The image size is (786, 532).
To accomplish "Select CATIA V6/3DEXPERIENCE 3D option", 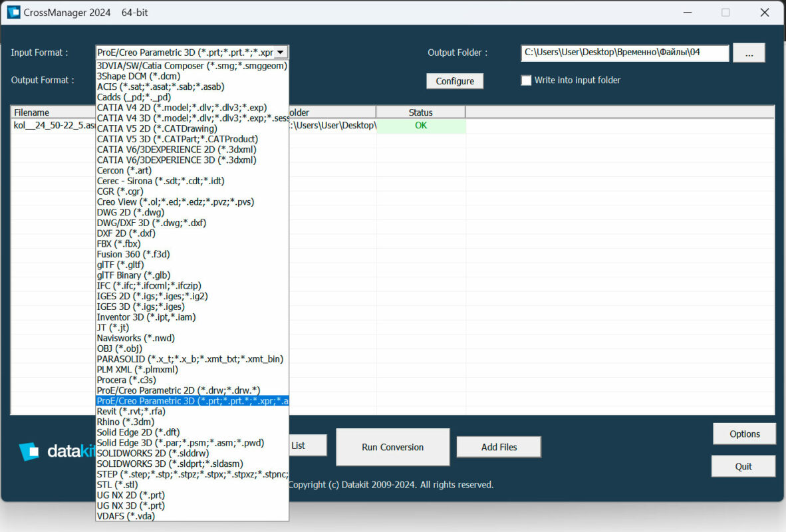I will pos(192,160).
